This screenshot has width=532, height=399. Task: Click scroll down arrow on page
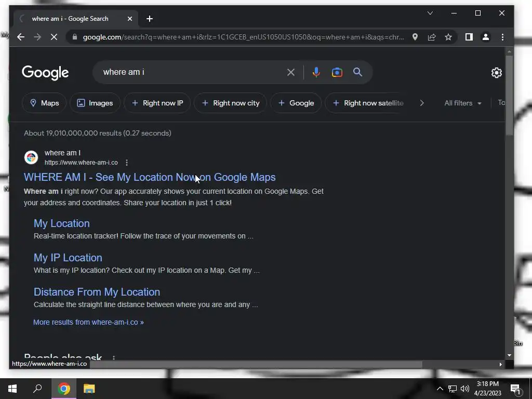pyautogui.click(x=509, y=355)
